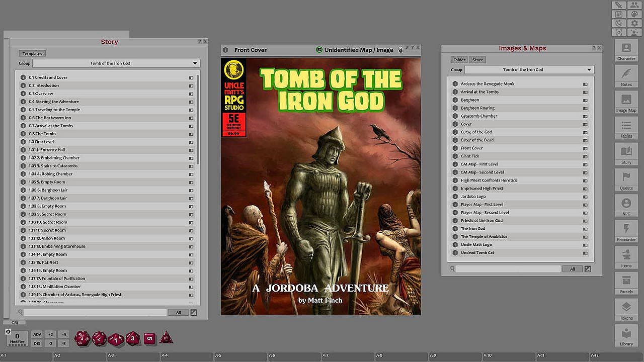Toggle the ID identified status icon
The height and width of the screenshot is (362, 644).
click(x=319, y=50)
